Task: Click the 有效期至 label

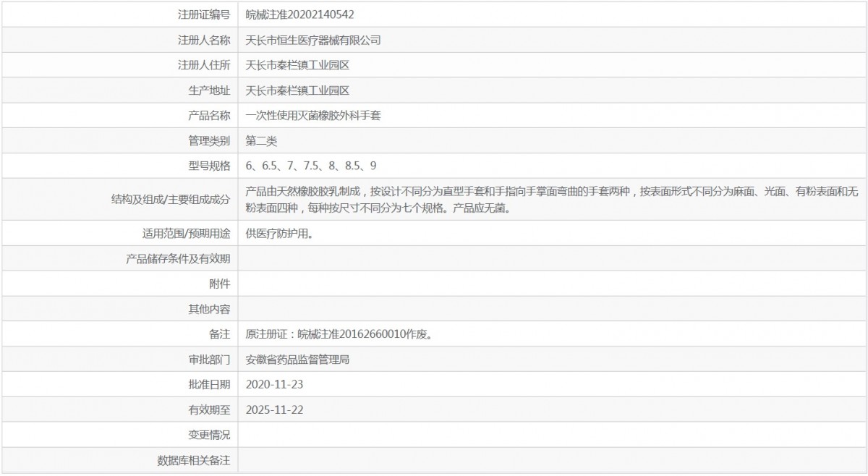Action: (209, 409)
